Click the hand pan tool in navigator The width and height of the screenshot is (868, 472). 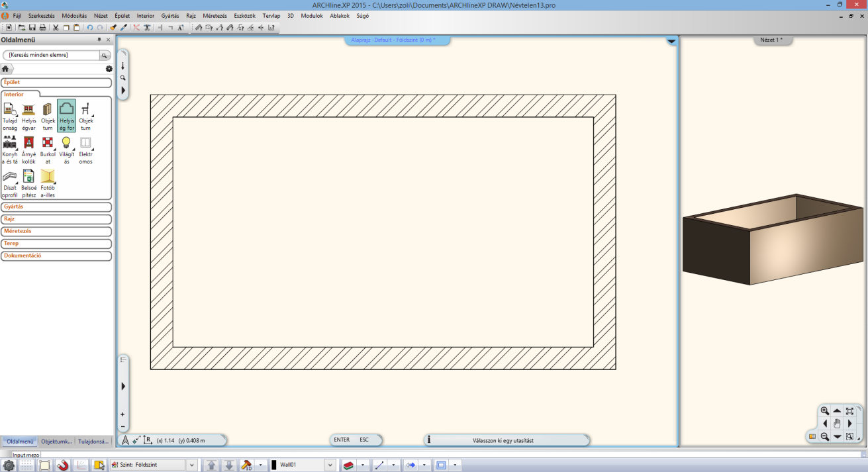coord(837,424)
